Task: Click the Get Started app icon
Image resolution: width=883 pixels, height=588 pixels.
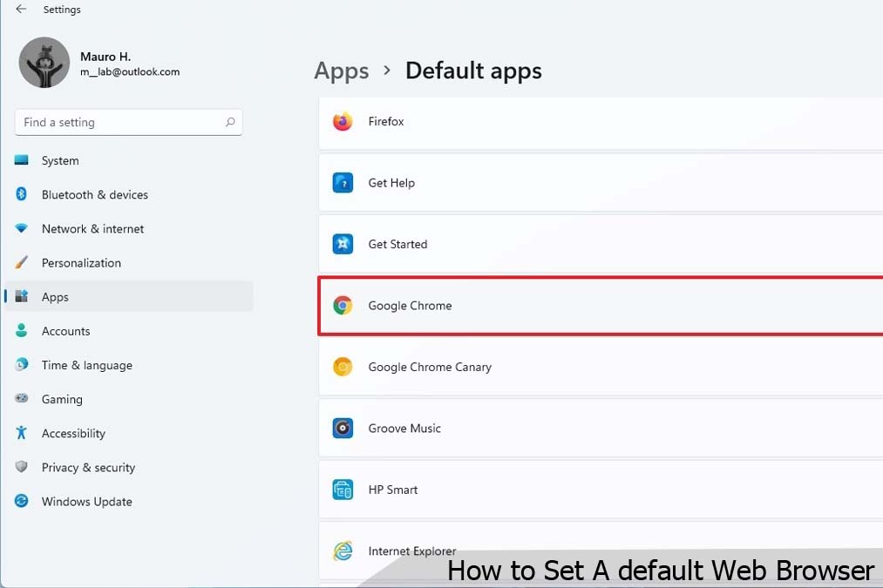Action: pyautogui.click(x=343, y=244)
